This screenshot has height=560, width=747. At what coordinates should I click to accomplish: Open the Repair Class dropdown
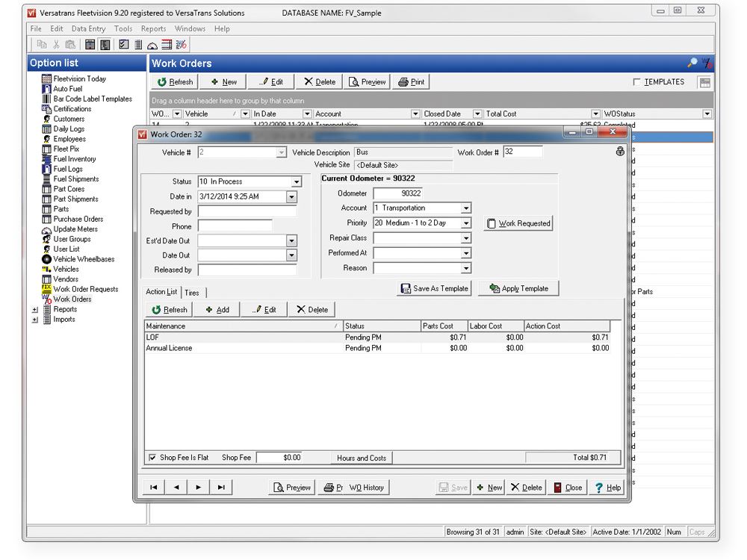tap(466, 238)
